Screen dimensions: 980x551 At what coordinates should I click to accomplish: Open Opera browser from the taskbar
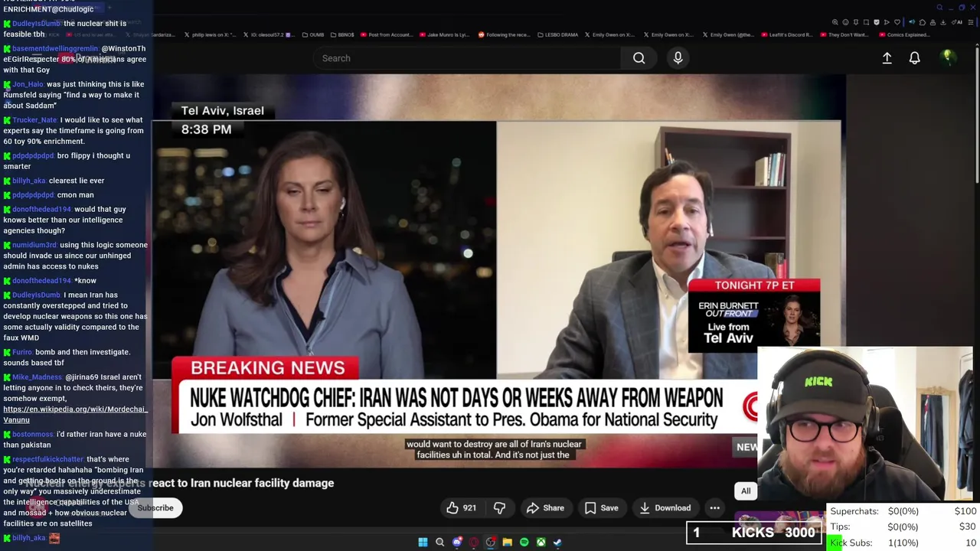(474, 542)
